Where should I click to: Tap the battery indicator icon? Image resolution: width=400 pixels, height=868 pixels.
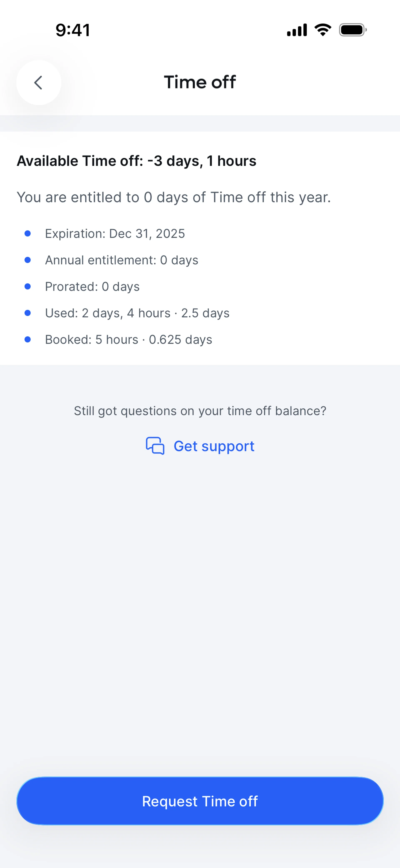pyautogui.click(x=352, y=30)
